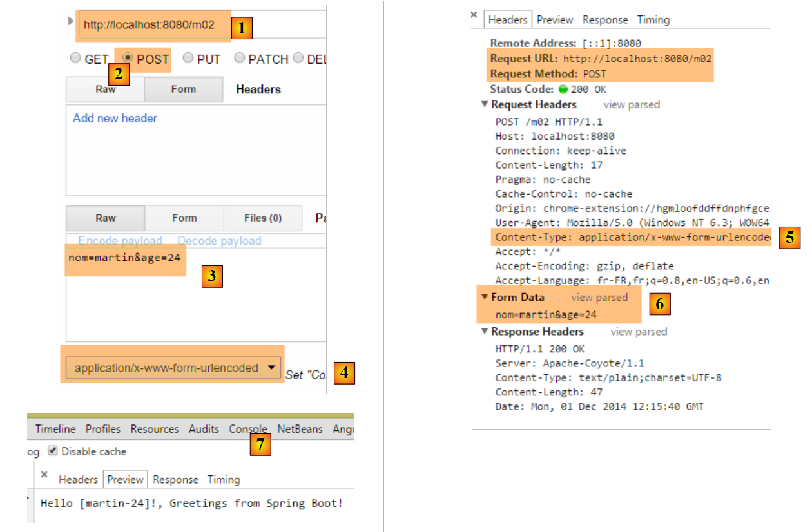Viewport: 812px width, 532px height.
Task: Click view parsed next to Form Data
Action: point(599,298)
